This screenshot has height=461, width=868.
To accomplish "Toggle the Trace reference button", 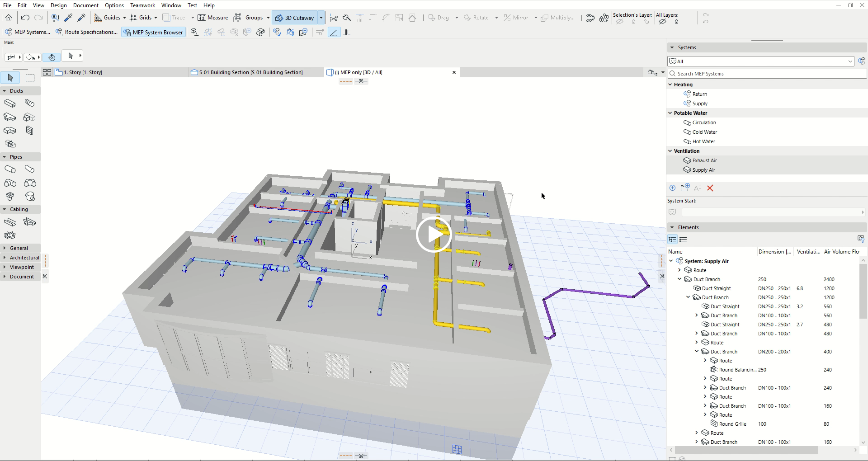I will click(x=174, y=18).
